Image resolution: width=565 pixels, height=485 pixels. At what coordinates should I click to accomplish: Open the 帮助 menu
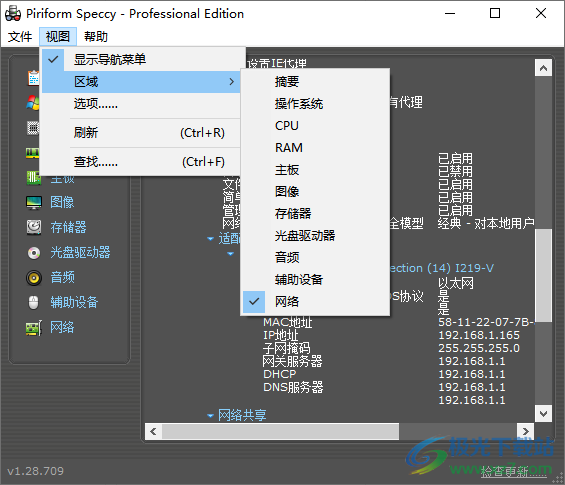[x=96, y=36]
